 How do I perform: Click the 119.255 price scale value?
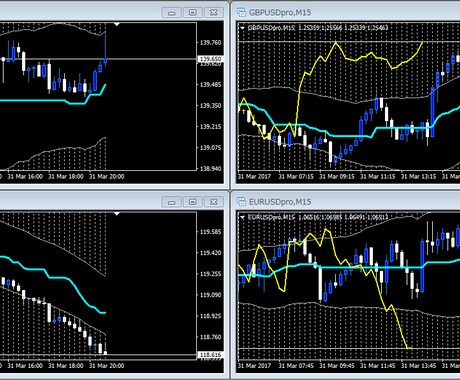tap(210, 274)
